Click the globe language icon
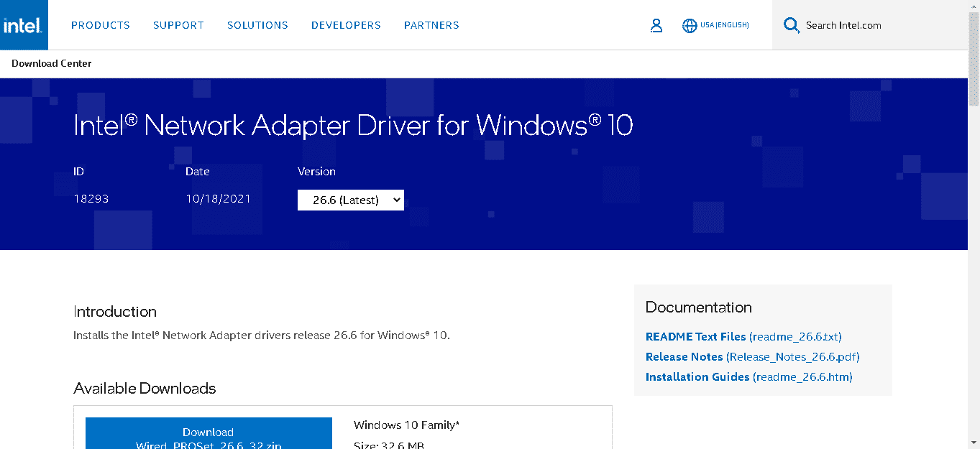The image size is (980, 449). 690,26
